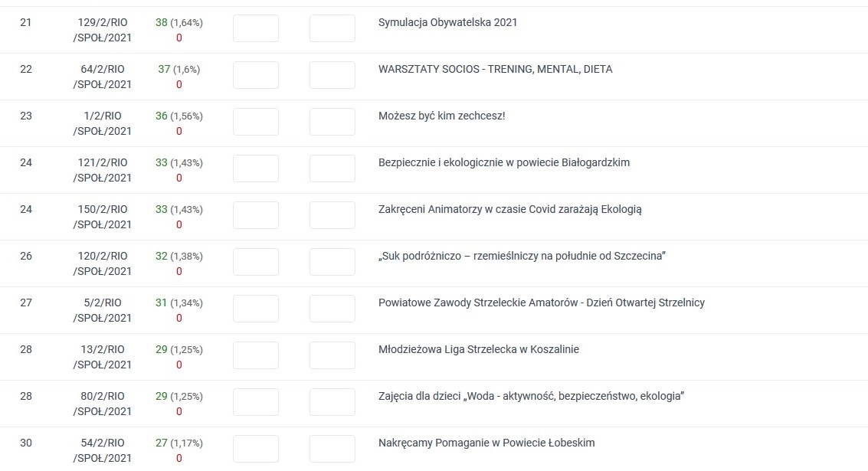Focus the left input box for project 121/2/RIO

coord(256,168)
